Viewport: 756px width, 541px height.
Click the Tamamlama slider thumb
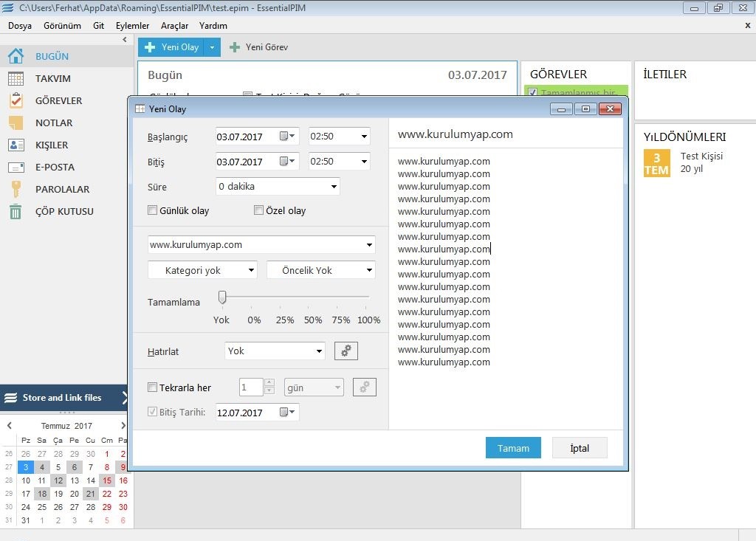coord(221,297)
